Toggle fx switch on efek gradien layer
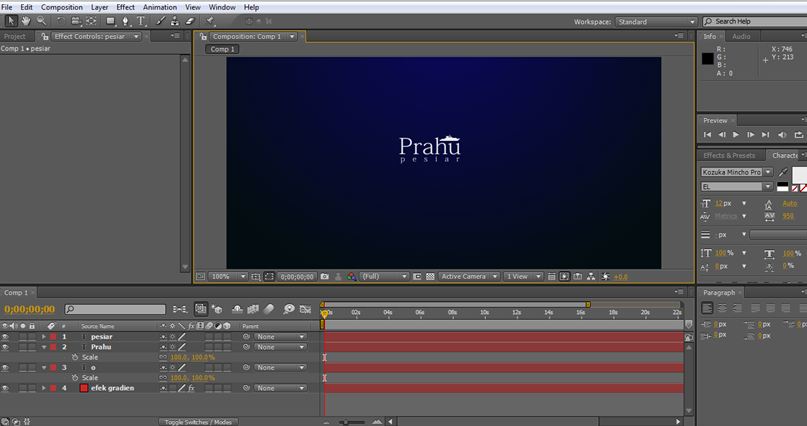This screenshot has height=426, width=807. point(191,388)
